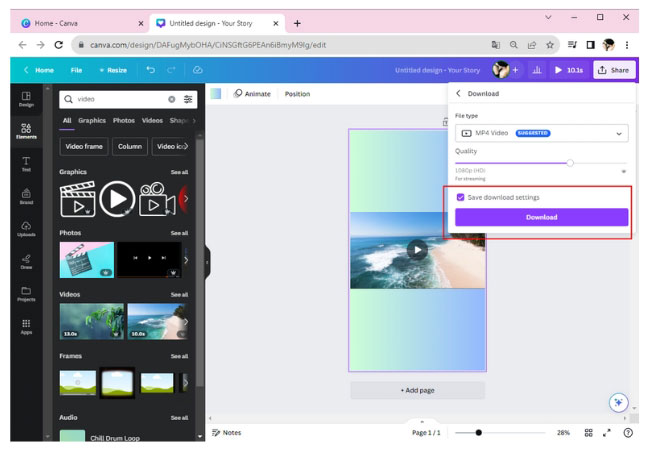Open the Apps grid icon
Image resolution: width=650 pixels, height=450 pixels.
(26, 327)
